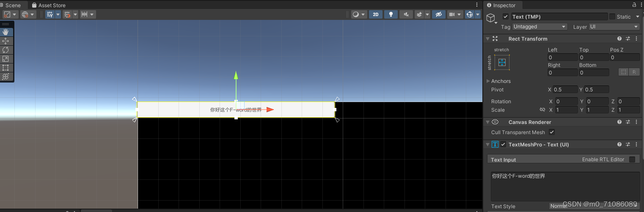Select the Transform tool
The width and height of the screenshot is (644, 212).
[x=6, y=77]
